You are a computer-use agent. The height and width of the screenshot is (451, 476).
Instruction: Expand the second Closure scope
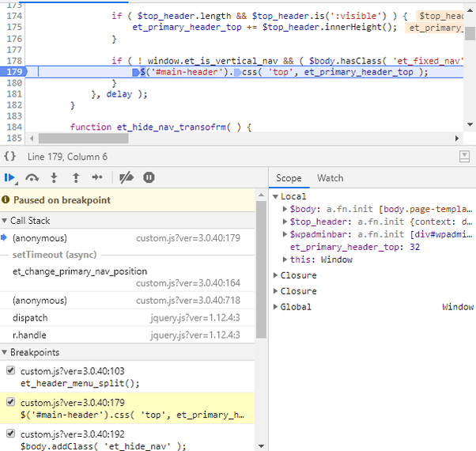275,291
